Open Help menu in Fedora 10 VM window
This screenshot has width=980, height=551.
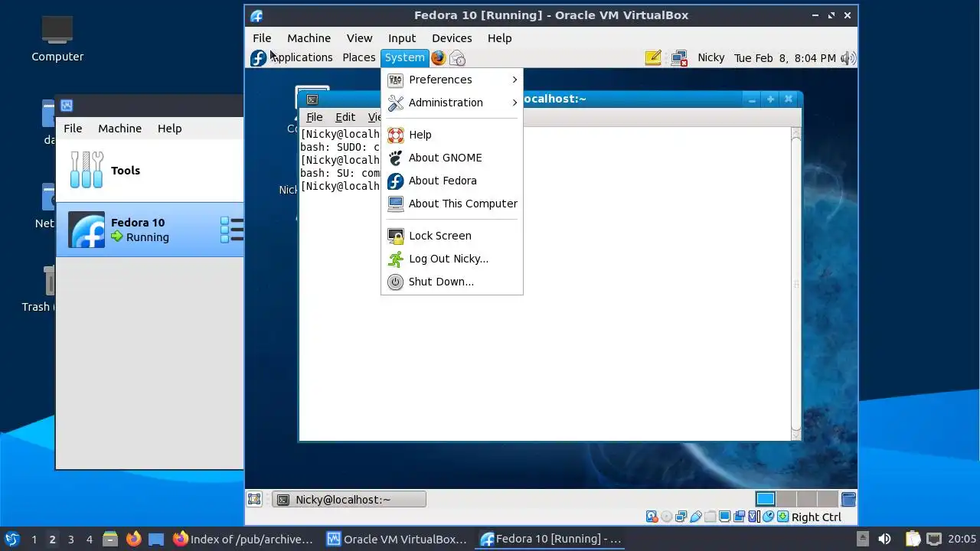coord(499,38)
